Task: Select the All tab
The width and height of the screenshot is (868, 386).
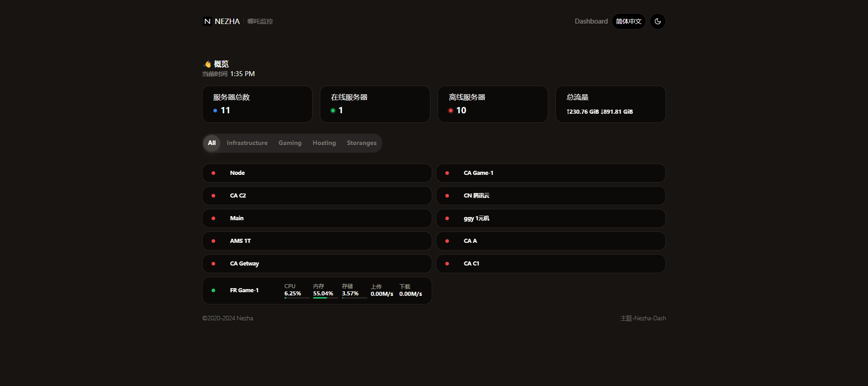Action: [212, 143]
